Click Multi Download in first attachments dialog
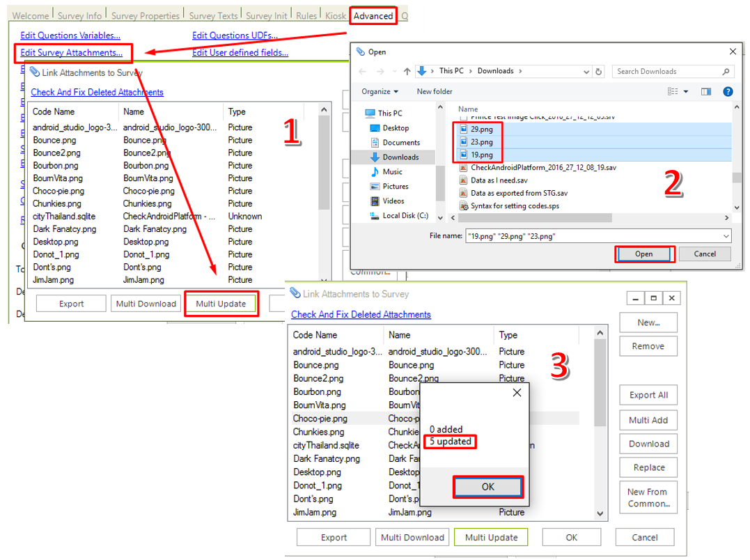This screenshot has width=750, height=560. pyautogui.click(x=146, y=304)
